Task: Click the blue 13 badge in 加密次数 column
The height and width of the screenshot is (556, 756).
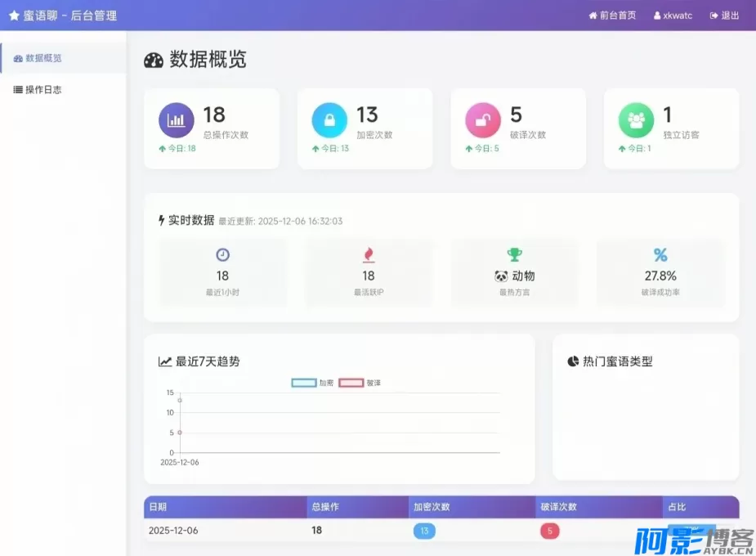Action: point(424,531)
